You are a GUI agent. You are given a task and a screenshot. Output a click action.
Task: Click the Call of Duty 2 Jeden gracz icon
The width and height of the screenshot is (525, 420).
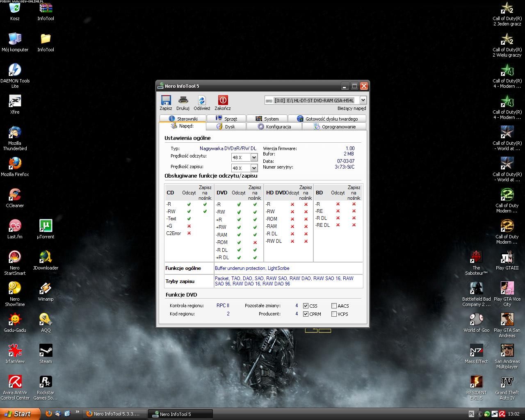point(507,8)
